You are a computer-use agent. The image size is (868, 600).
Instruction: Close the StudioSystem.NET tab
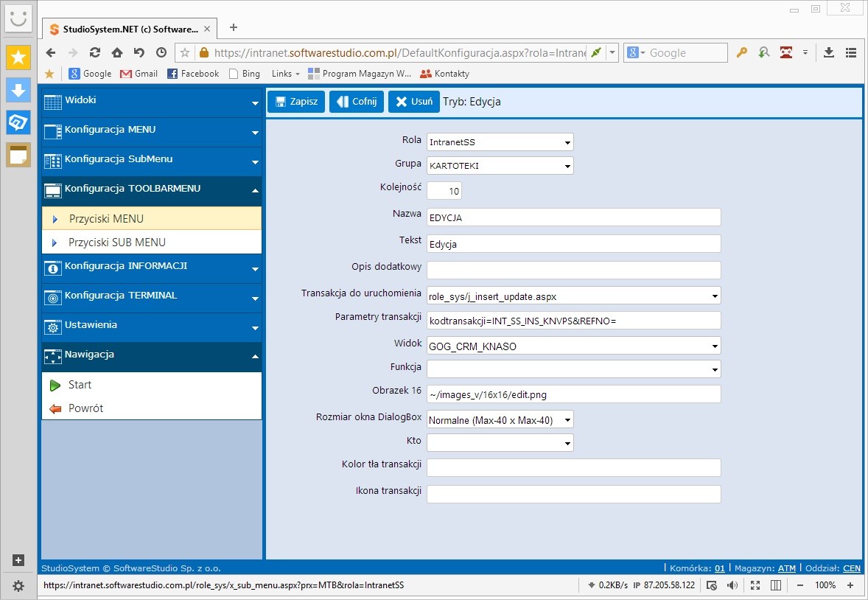207,29
